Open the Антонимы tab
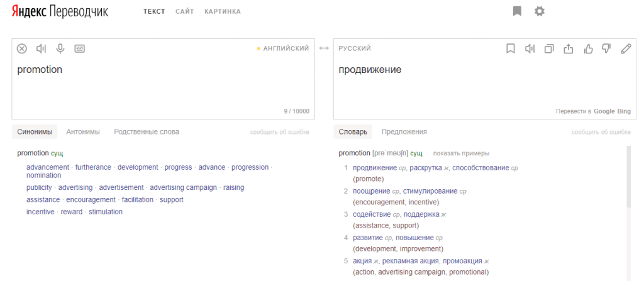 [83, 132]
